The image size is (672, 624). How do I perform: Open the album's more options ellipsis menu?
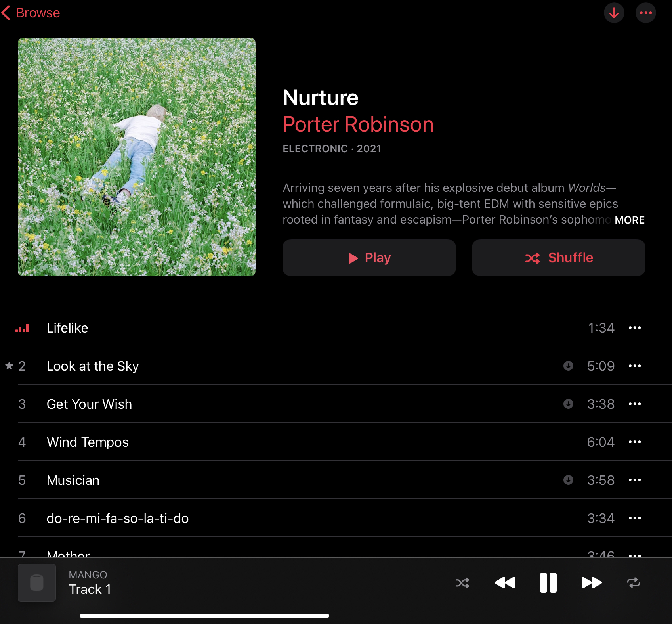click(x=645, y=13)
